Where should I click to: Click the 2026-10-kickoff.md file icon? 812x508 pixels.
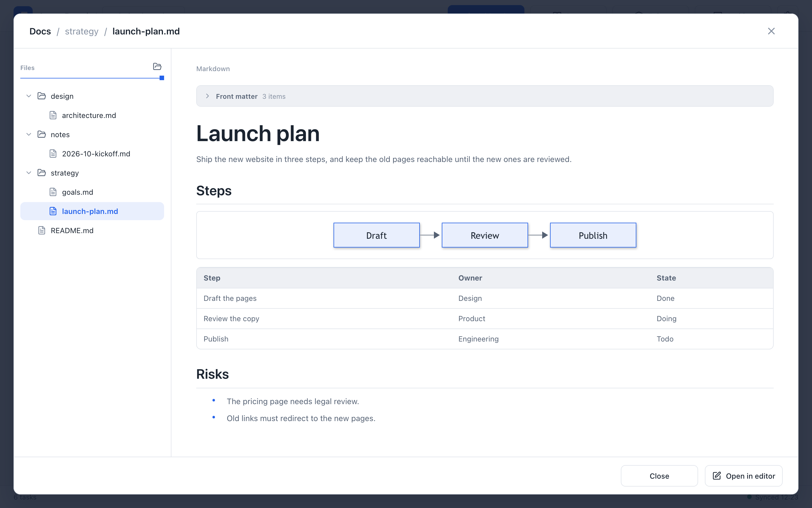tap(53, 154)
